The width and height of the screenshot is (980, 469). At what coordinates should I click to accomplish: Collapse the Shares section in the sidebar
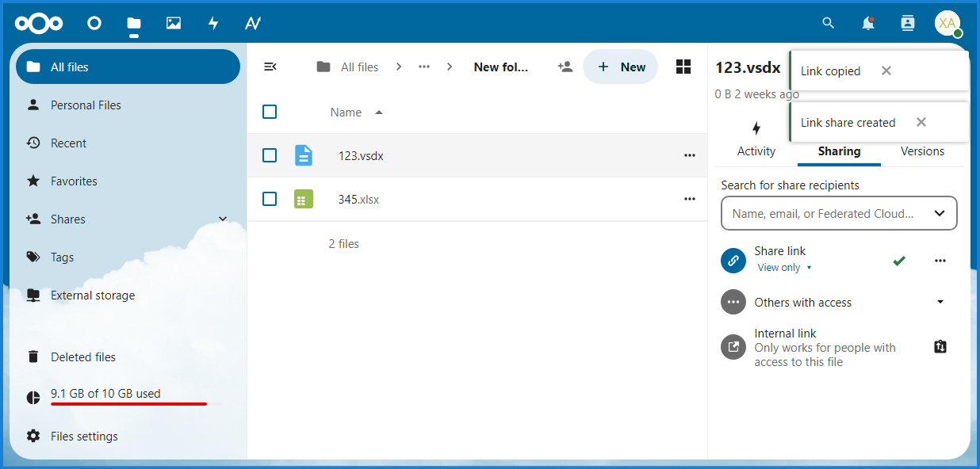point(223,219)
